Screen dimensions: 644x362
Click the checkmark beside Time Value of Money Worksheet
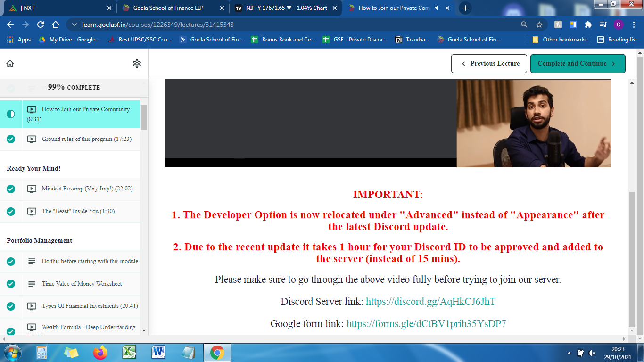tap(11, 284)
